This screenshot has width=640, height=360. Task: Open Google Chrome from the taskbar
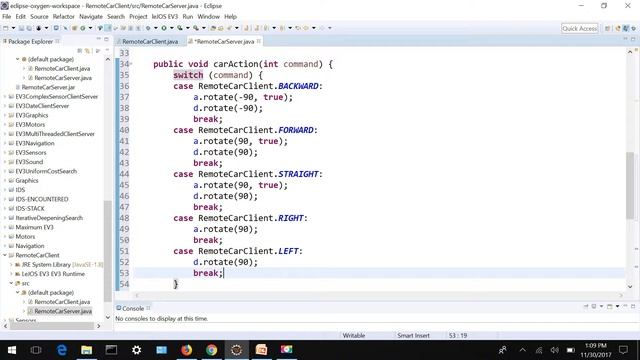pyautogui.click(x=211, y=350)
